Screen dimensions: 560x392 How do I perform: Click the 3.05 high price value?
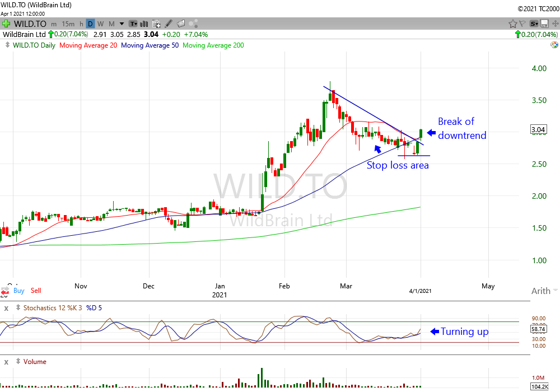pos(117,35)
